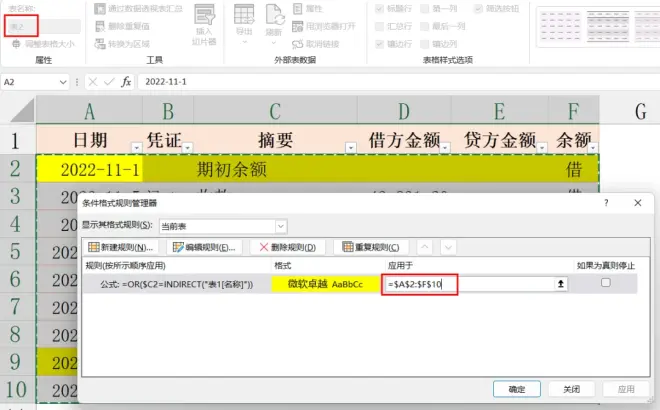
Task: Open the 摘要 column filter dropdown
Action: point(351,147)
